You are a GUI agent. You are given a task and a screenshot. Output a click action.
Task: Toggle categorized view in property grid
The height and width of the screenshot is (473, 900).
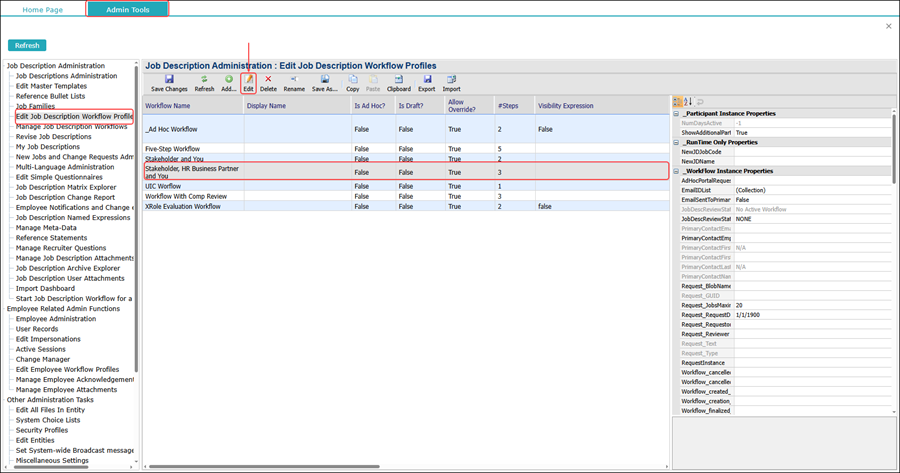[677, 102]
